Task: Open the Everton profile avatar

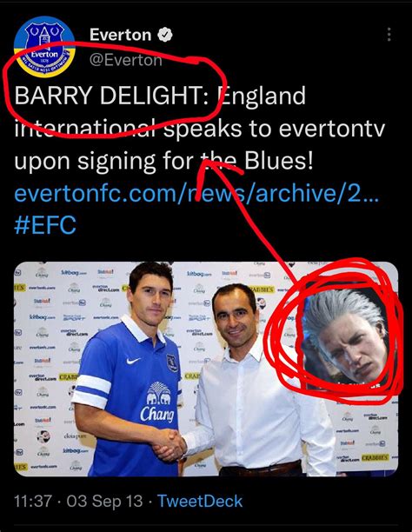Action: click(44, 47)
